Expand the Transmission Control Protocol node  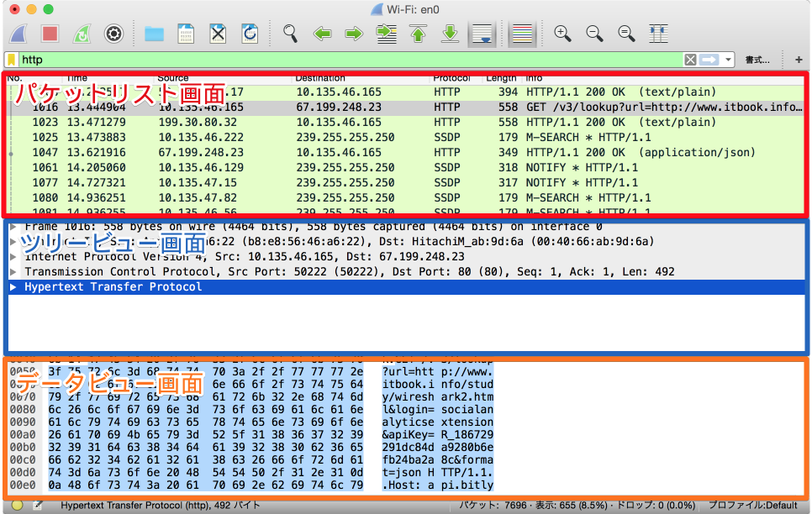(14, 272)
